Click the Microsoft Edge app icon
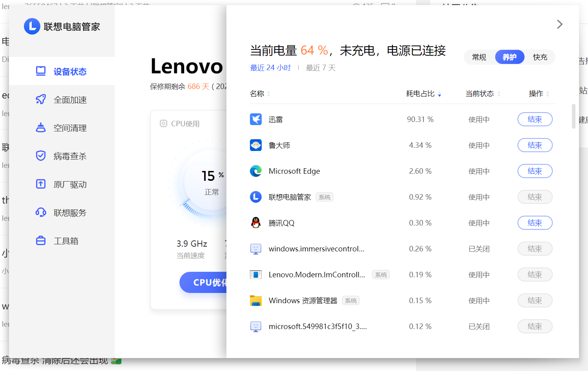588x371 pixels. (256, 171)
